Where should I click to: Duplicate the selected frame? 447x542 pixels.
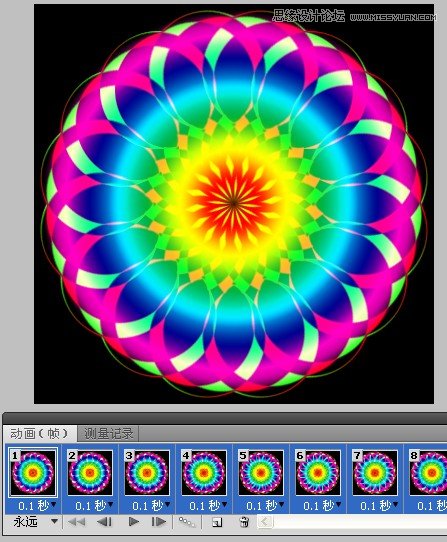217,522
